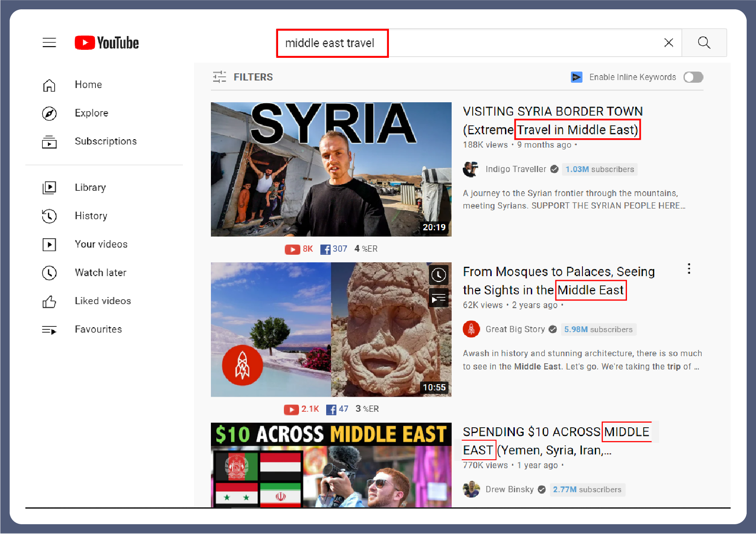
Task: Click the 1.03M subscribers badge
Action: (599, 169)
